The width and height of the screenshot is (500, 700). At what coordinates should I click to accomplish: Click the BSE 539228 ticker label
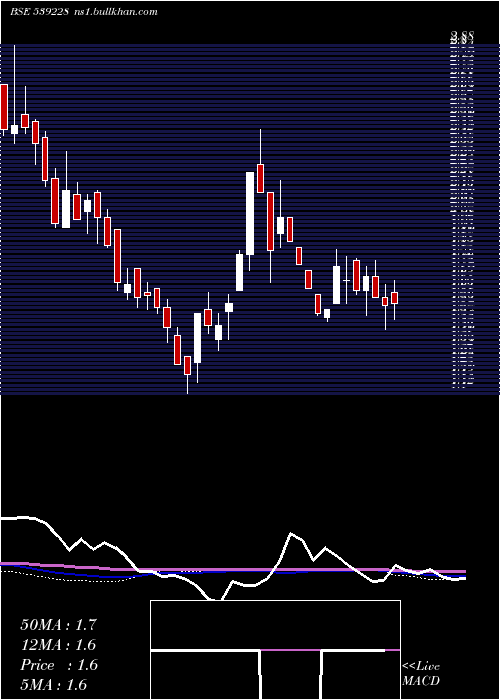[x=39, y=12]
